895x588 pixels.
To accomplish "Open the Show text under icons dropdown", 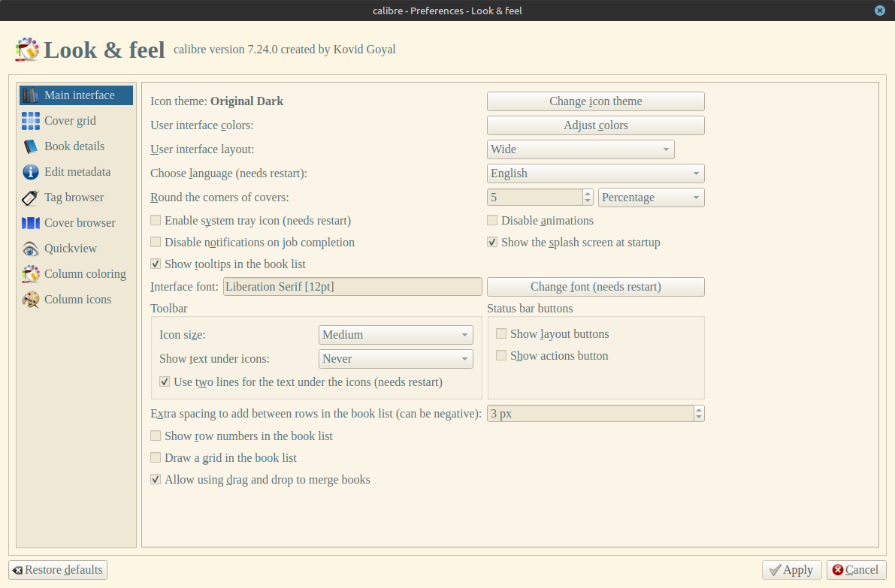I will (395, 359).
